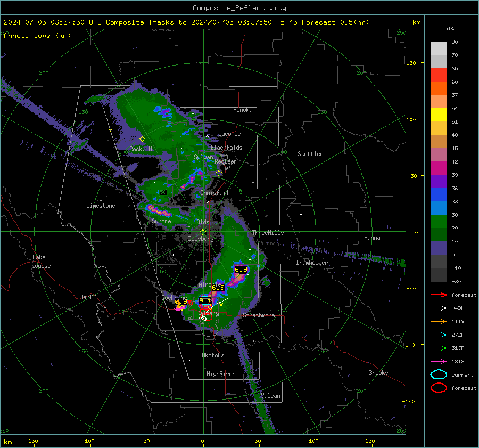Pick the red 65 dBZ swatch

point(439,75)
